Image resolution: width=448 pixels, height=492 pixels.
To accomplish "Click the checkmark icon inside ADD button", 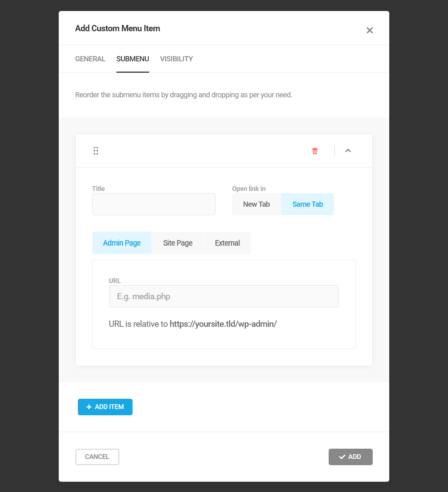I will [x=342, y=456].
